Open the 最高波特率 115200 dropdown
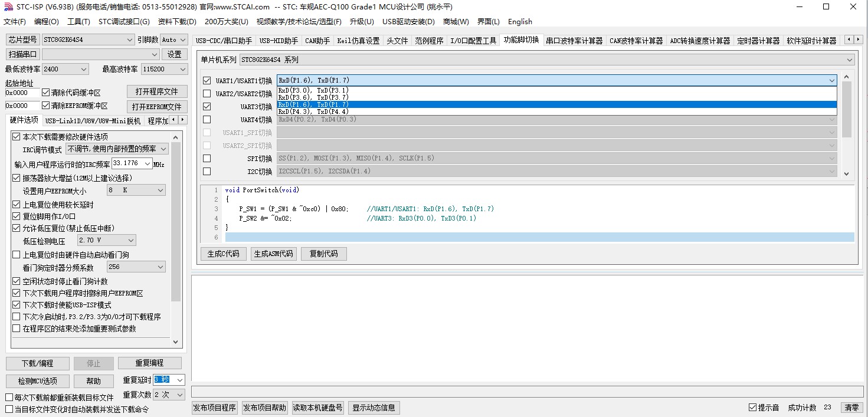 [164, 69]
